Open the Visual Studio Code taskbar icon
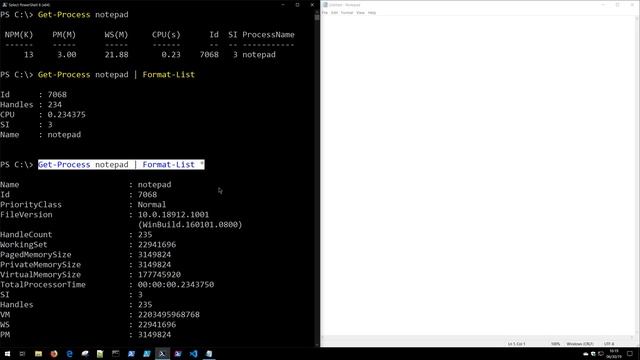Screen dimensions: 640x360 pos(193,354)
